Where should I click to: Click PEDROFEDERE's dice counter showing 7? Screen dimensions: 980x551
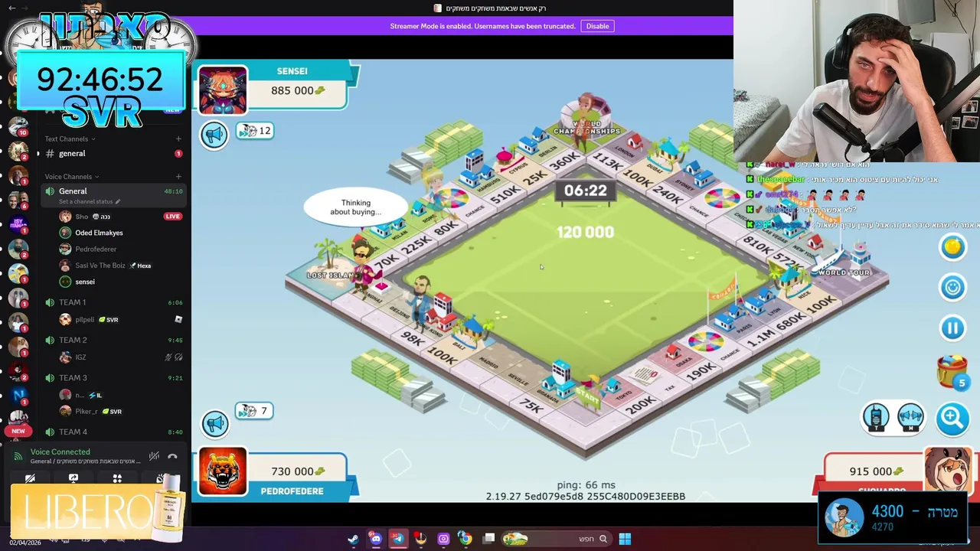pos(255,411)
